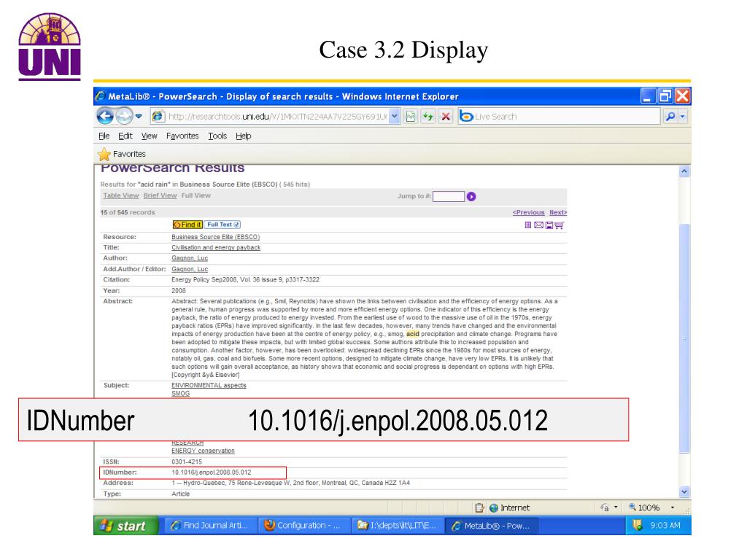
Task: Click the magnifier Search button
Action: click(670, 116)
